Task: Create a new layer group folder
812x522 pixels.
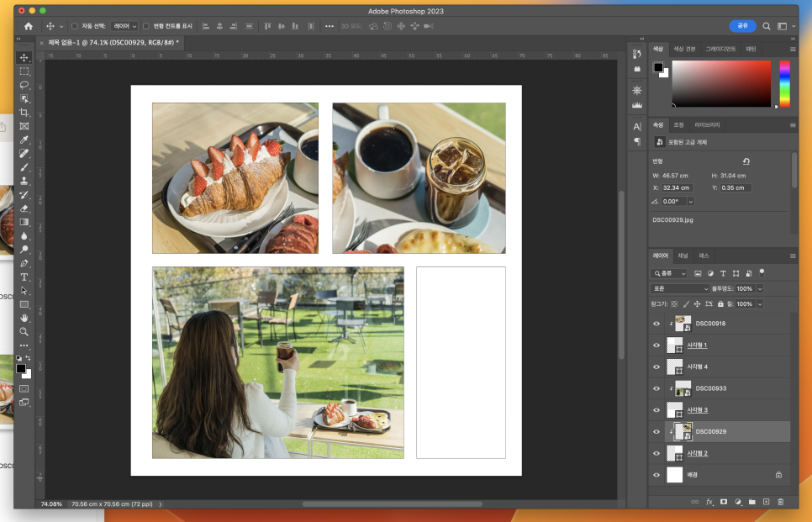Action: (752, 502)
